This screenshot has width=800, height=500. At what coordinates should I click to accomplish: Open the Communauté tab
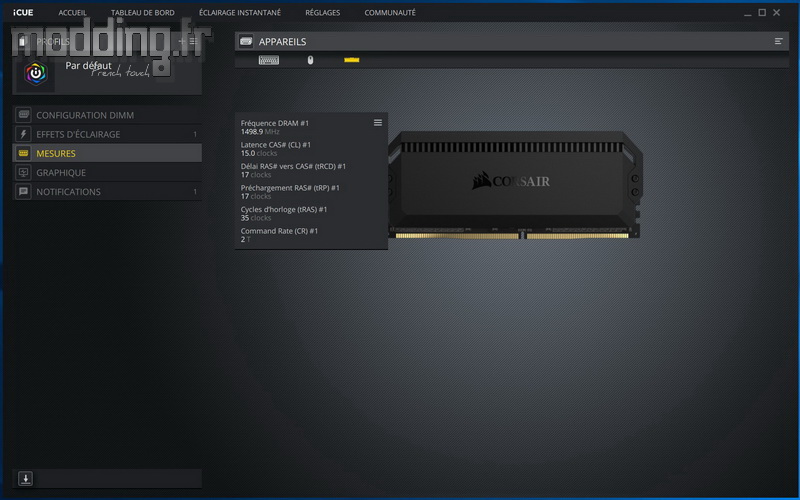click(x=390, y=13)
